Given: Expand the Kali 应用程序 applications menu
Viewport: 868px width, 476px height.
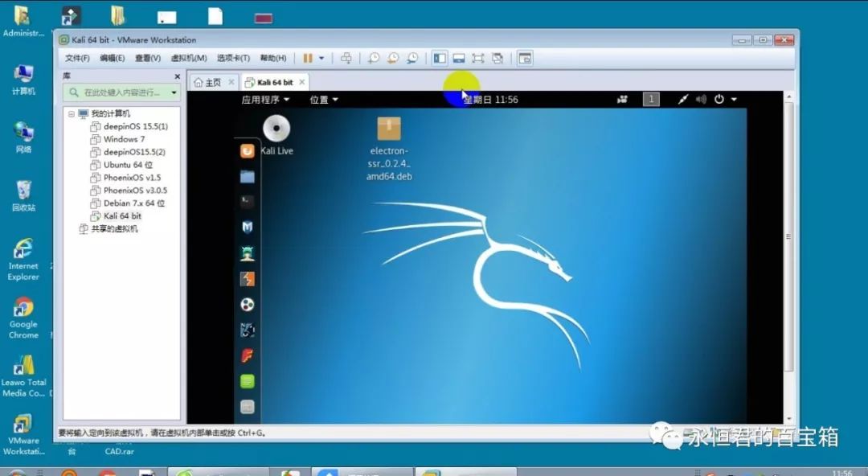Looking at the screenshot, I should (265, 100).
